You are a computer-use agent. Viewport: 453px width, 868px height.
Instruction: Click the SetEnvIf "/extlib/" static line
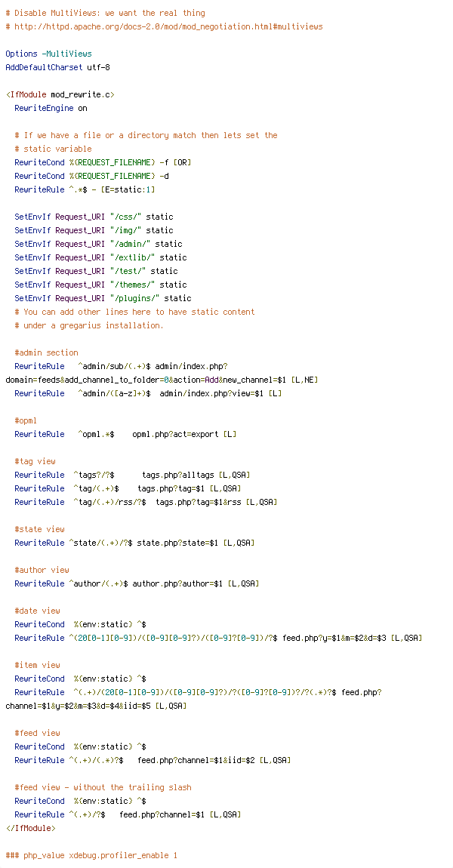pyautogui.click(x=100, y=258)
